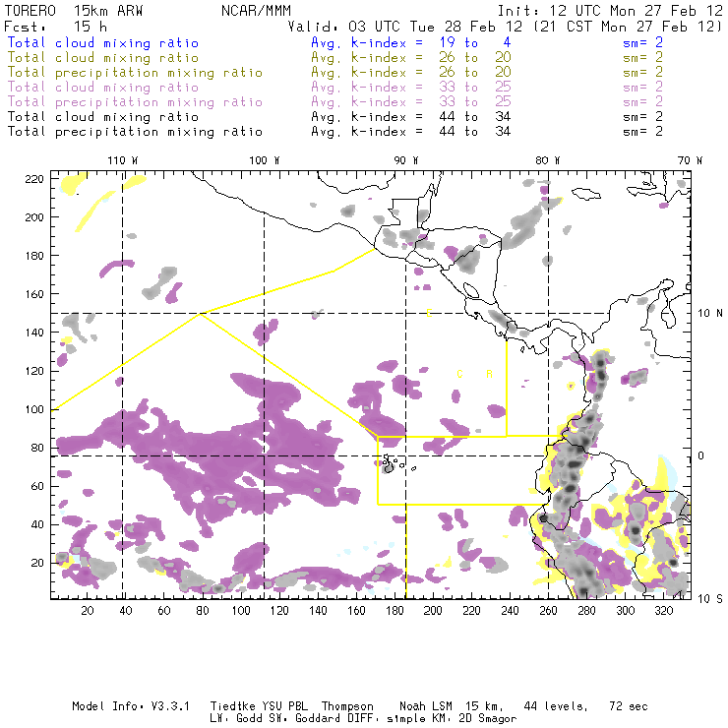The width and height of the screenshot is (728, 728).
Task: Click '44 levels,' in the footer
Action: [556, 706]
